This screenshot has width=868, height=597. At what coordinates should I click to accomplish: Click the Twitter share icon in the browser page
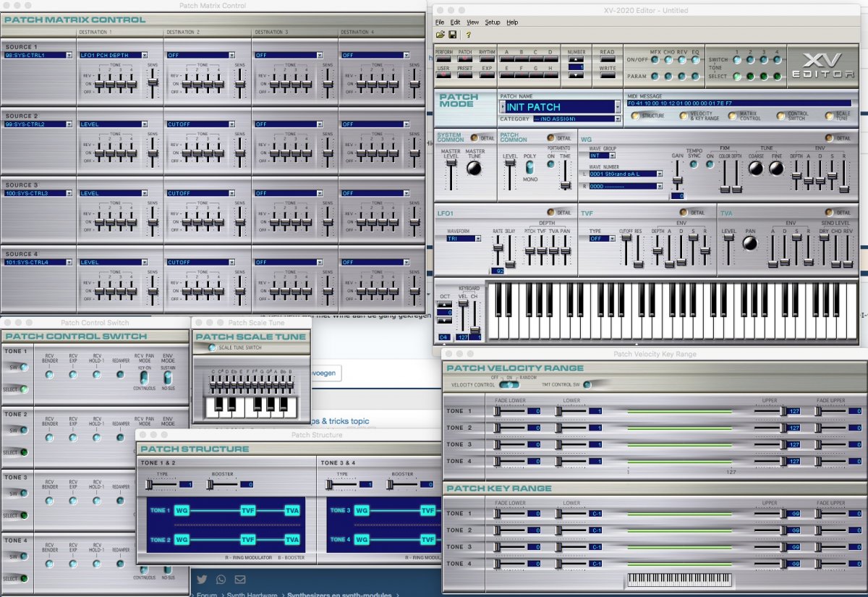(x=202, y=579)
